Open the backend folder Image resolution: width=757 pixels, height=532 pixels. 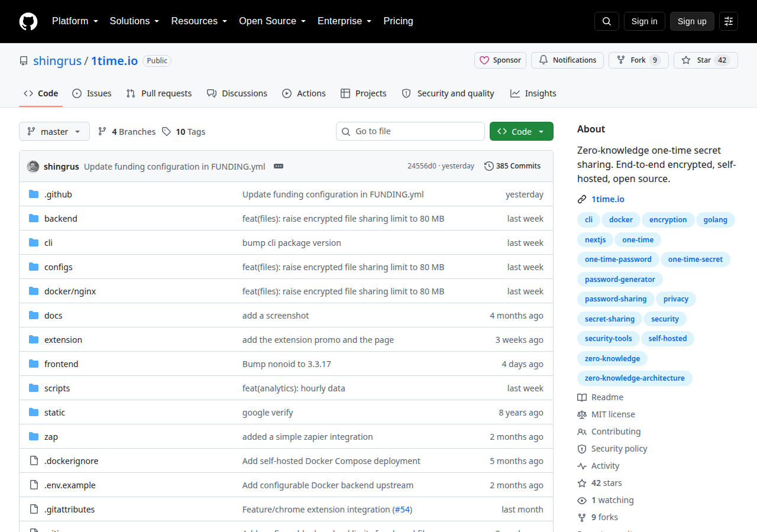(61, 219)
